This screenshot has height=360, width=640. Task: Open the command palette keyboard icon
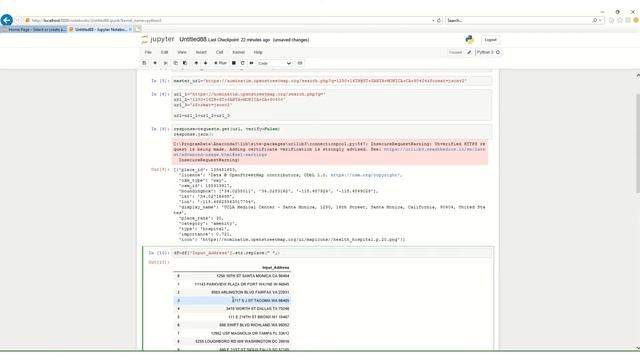pyautogui.click(x=300, y=63)
